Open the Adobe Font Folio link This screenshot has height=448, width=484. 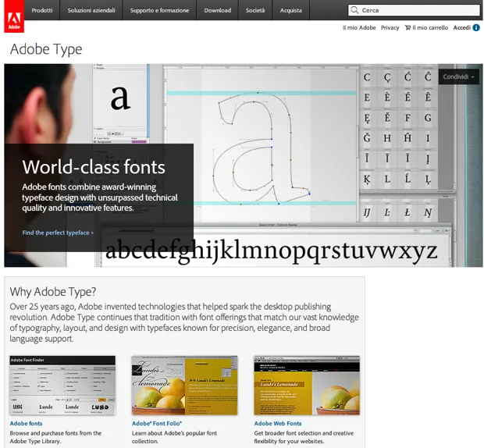[157, 423]
